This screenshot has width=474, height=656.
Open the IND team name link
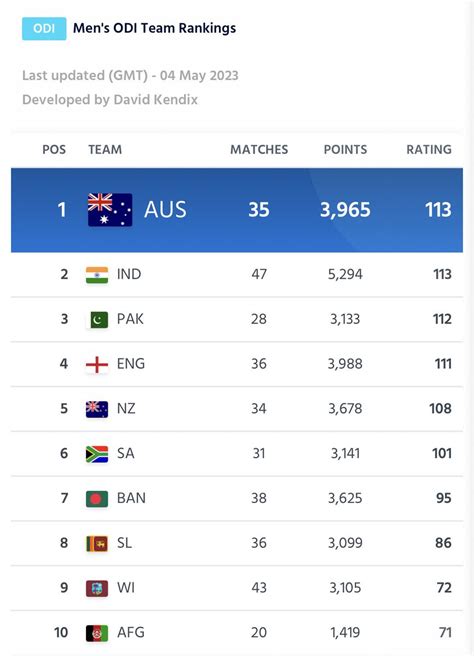pyautogui.click(x=129, y=274)
